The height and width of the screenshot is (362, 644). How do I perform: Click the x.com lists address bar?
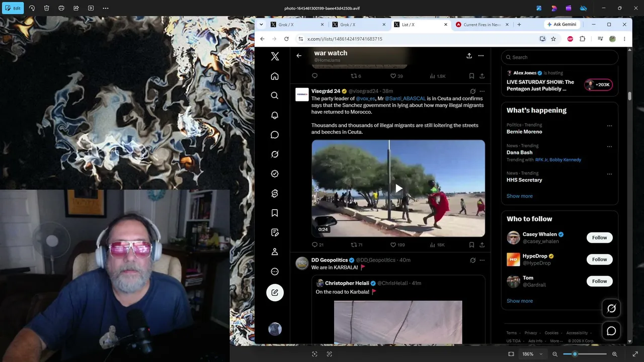coord(418,39)
